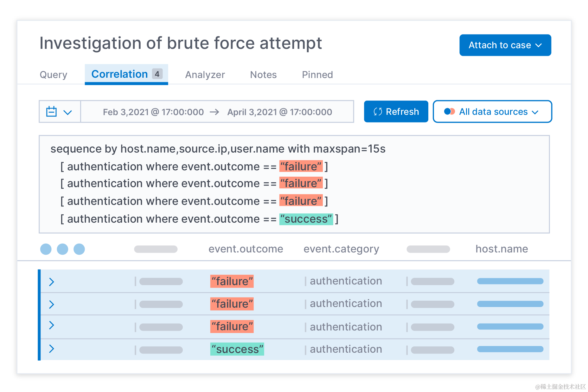Click the data sources colored circles icon

pyautogui.click(x=450, y=112)
